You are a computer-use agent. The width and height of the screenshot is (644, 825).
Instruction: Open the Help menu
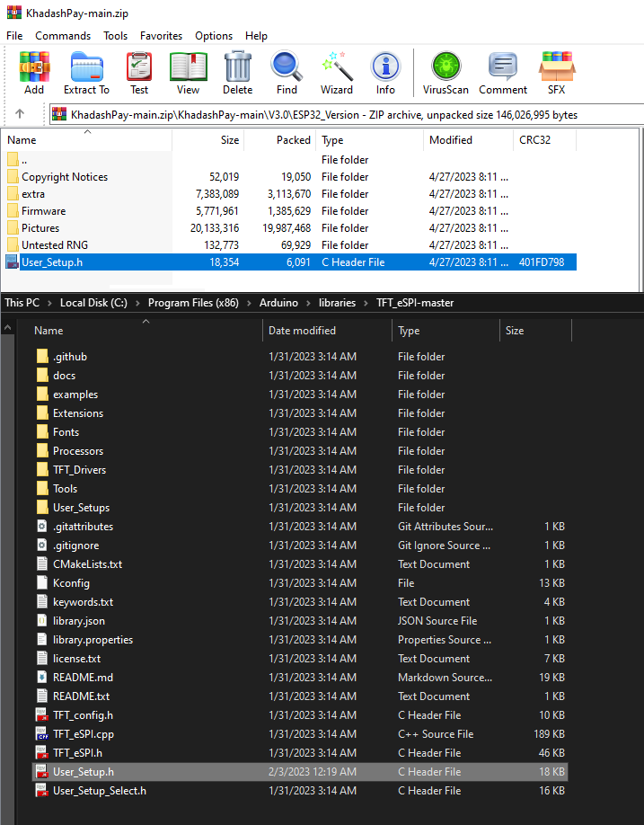(x=256, y=36)
